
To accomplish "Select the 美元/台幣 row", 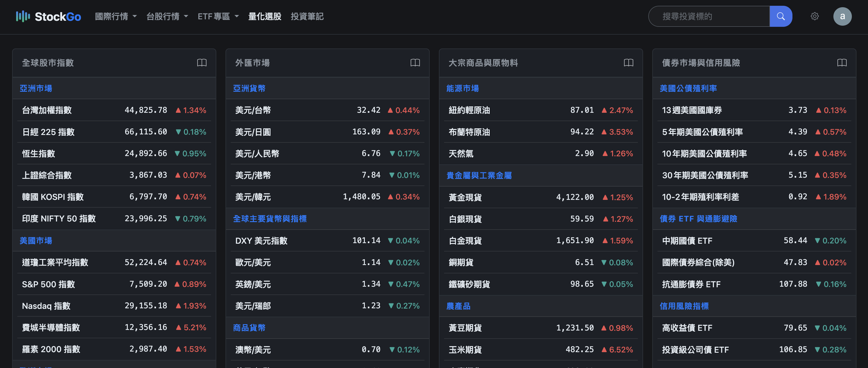I will [328, 110].
